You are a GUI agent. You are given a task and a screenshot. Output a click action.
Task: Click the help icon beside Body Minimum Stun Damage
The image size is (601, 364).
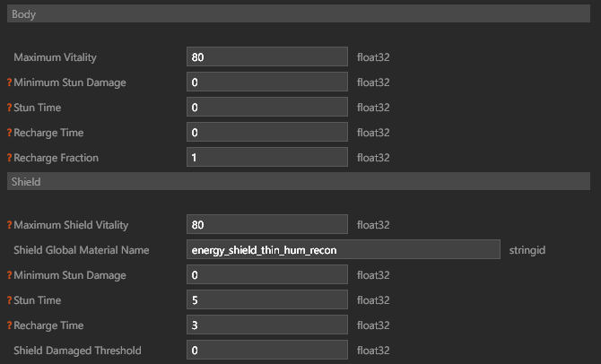point(10,82)
